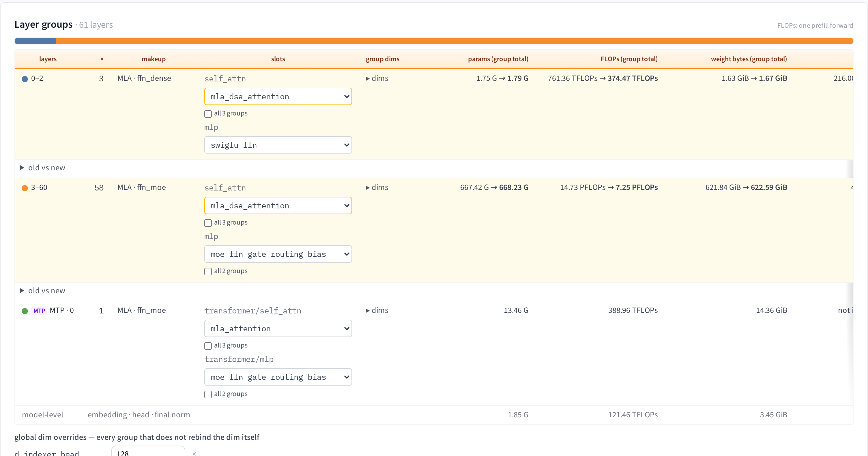Click the 'weight bytes (group total)' column header
This screenshot has height=456, width=868.
tap(749, 59)
